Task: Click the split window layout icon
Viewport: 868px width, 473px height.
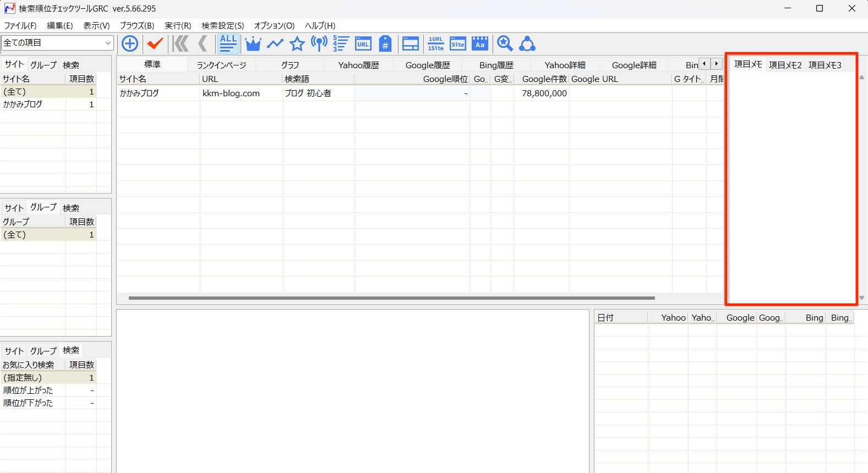Action: click(x=411, y=43)
